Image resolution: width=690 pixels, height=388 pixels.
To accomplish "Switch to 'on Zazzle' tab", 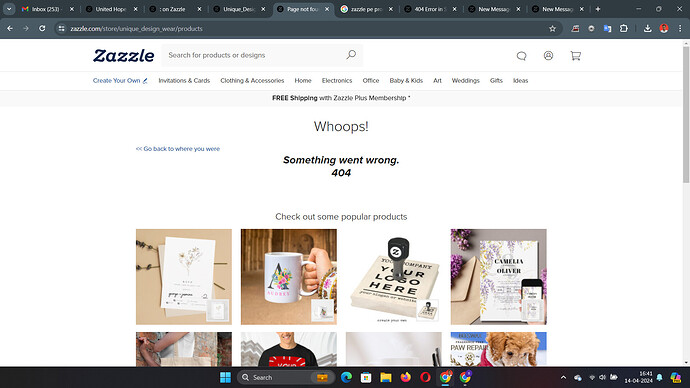I will click(176, 9).
